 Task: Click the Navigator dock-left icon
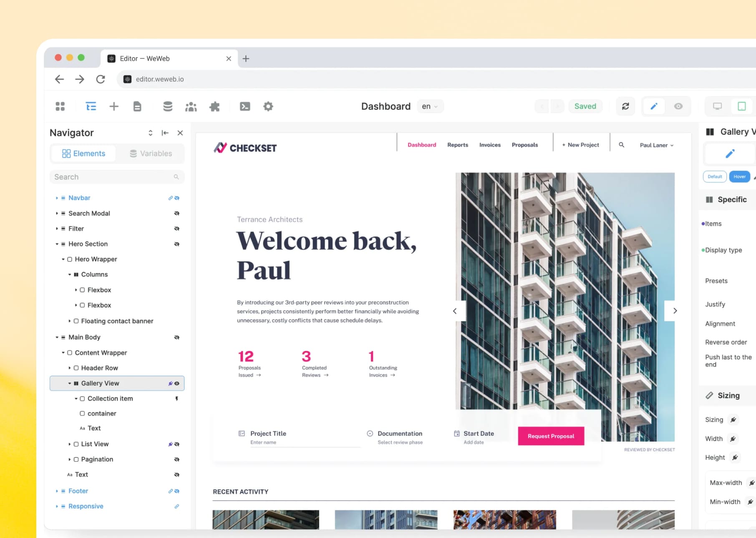point(165,133)
